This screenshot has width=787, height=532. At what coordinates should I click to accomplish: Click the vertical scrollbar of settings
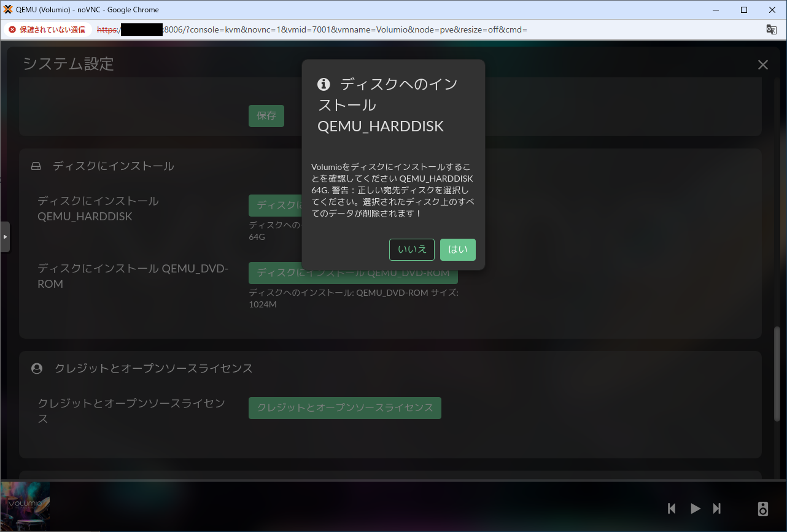(x=777, y=374)
